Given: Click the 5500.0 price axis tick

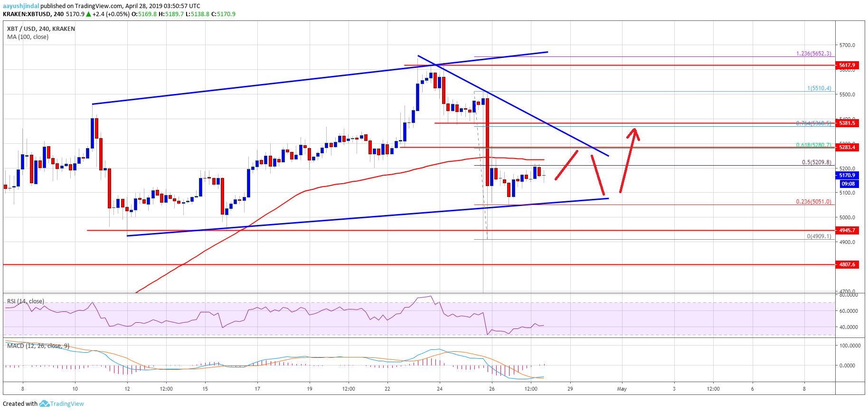Looking at the screenshot, I should [847, 94].
